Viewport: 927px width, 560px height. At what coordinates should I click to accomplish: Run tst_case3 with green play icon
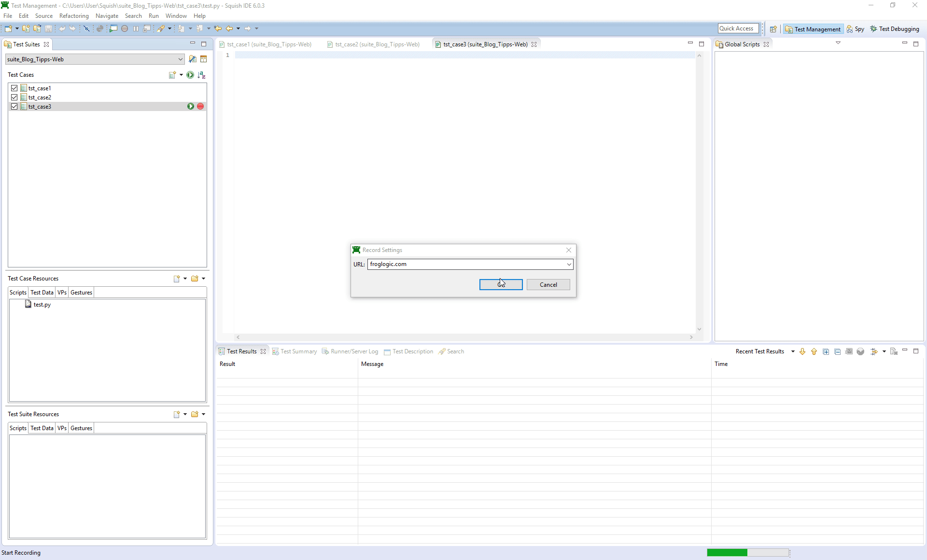pyautogui.click(x=191, y=106)
